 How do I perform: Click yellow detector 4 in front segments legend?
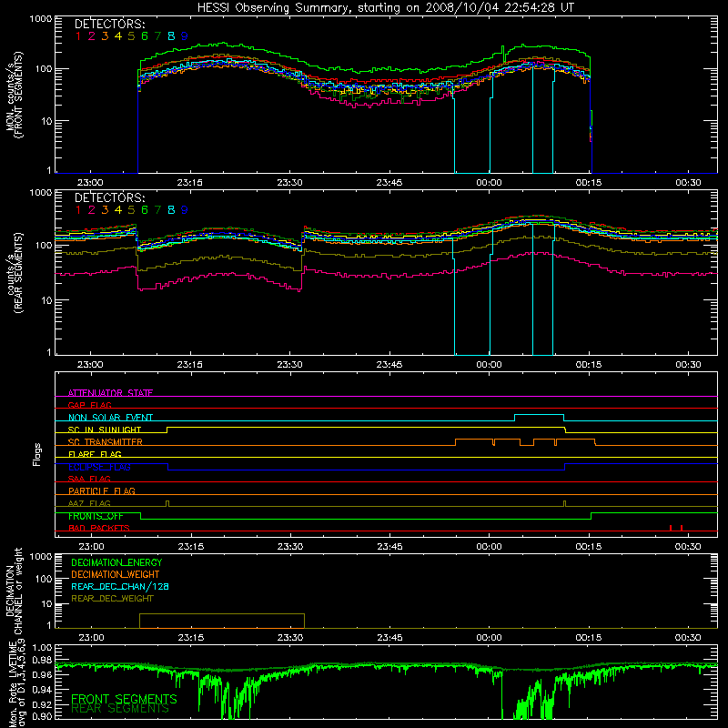118,35
